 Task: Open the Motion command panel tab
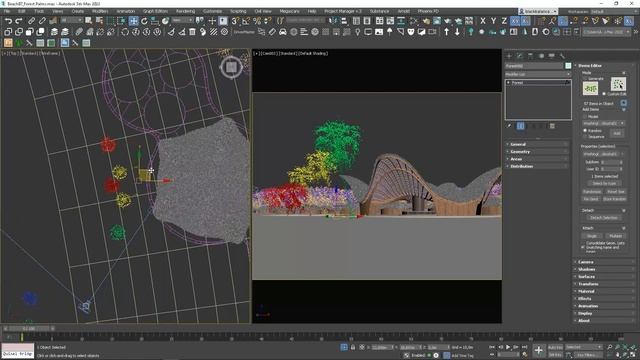541,56
